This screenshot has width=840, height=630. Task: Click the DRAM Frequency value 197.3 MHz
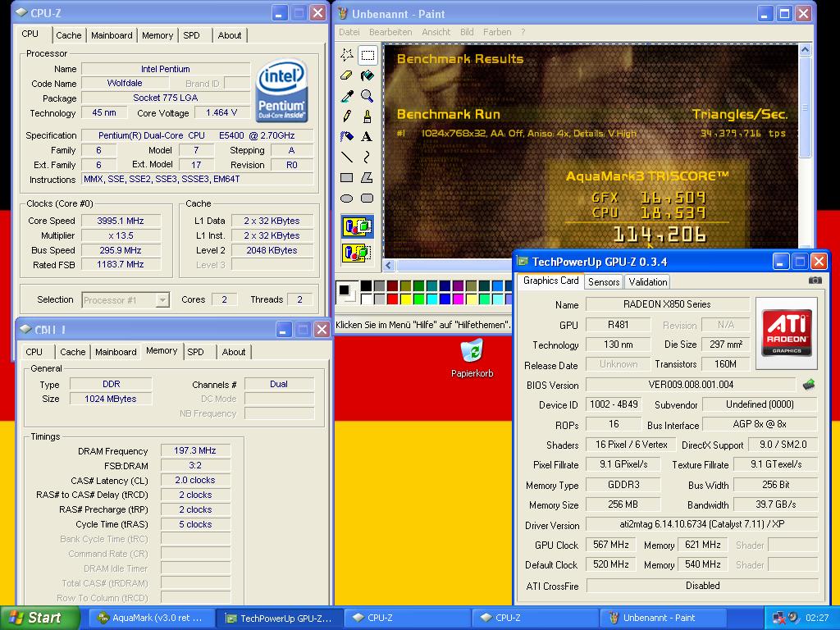point(195,450)
